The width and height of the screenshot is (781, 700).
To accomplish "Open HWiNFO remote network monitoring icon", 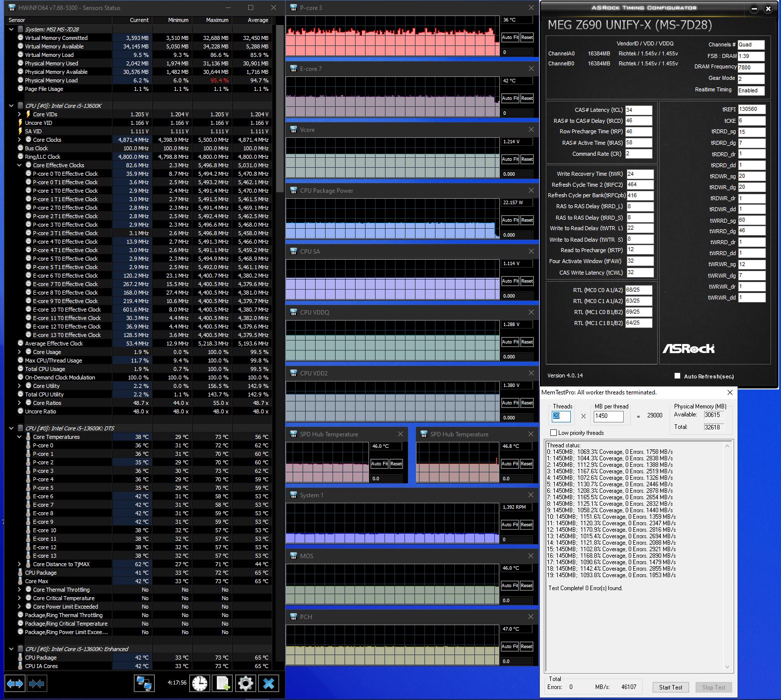I will tap(144, 683).
